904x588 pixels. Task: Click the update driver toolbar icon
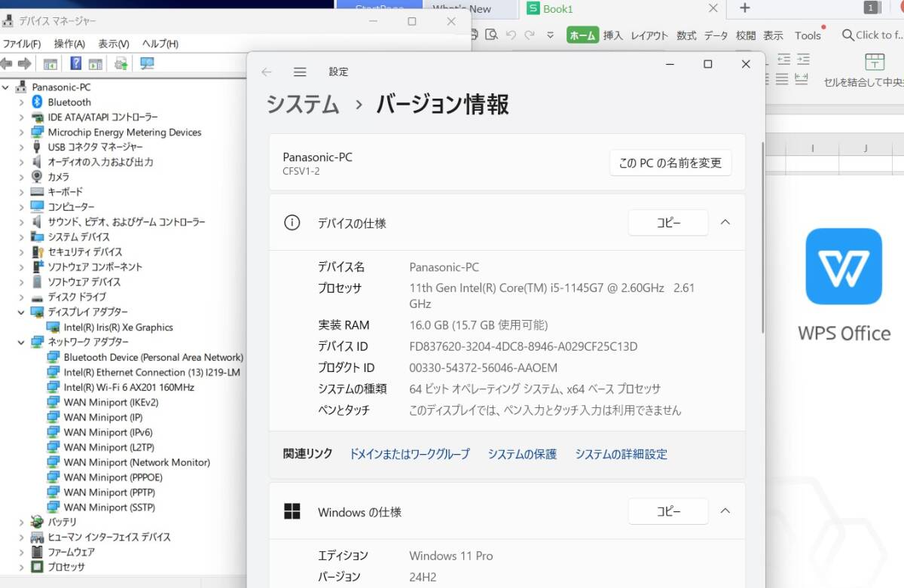click(121, 63)
